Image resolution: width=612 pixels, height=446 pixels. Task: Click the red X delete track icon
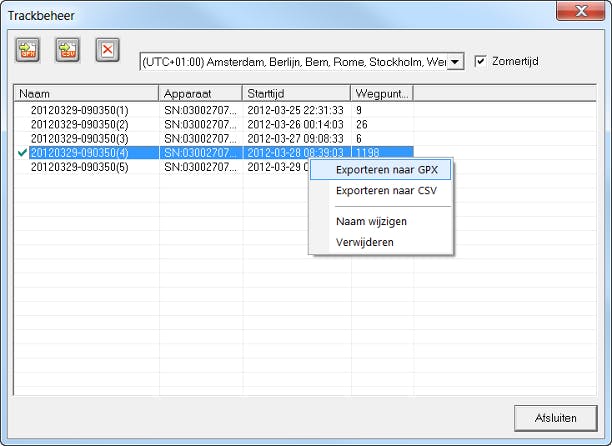(x=107, y=50)
